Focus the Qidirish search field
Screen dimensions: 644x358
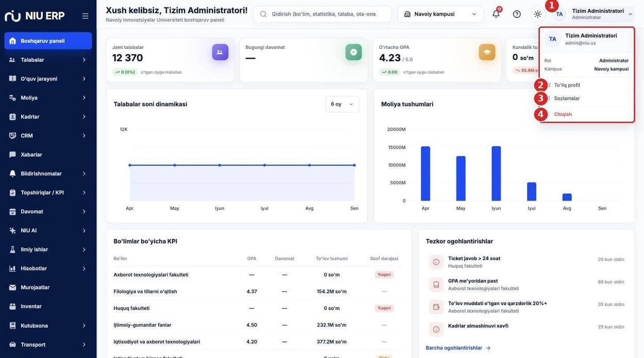[323, 14]
